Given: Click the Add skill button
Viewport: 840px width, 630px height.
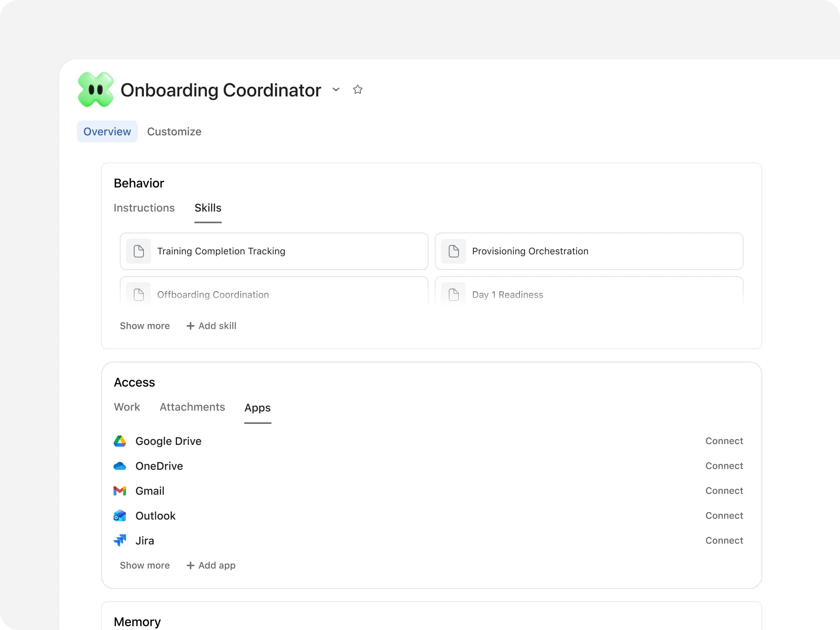Looking at the screenshot, I should [x=211, y=326].
